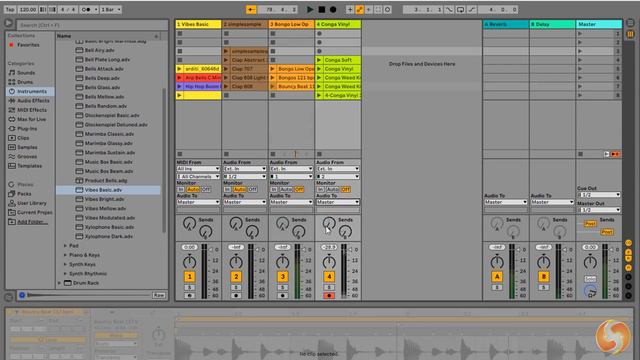Click the Raw button in the preview bar

[x=159, y=295]
